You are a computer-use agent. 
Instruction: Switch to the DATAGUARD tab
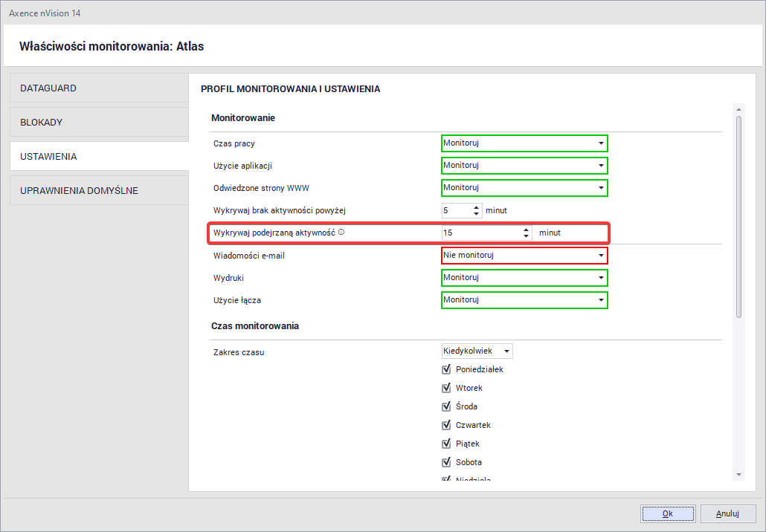click(99, 88)
